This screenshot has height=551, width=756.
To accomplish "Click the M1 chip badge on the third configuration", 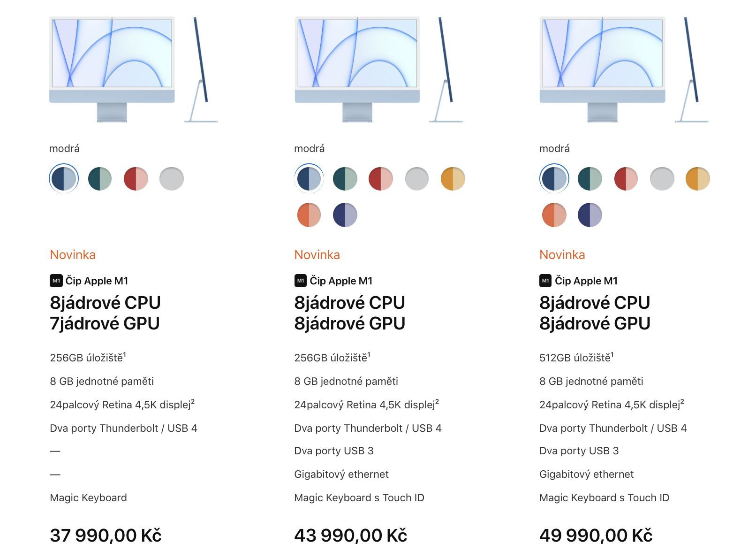I will tap(545, 281).
